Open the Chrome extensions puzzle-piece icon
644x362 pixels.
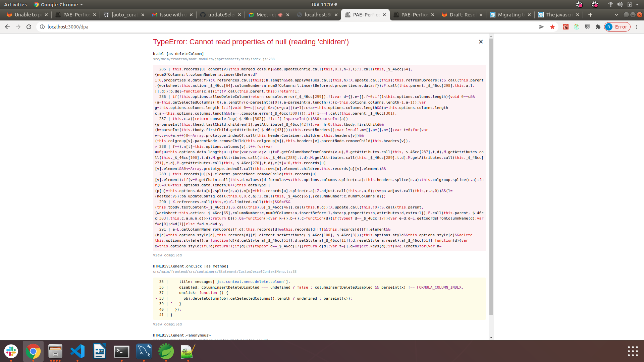[x=598, y=27]
